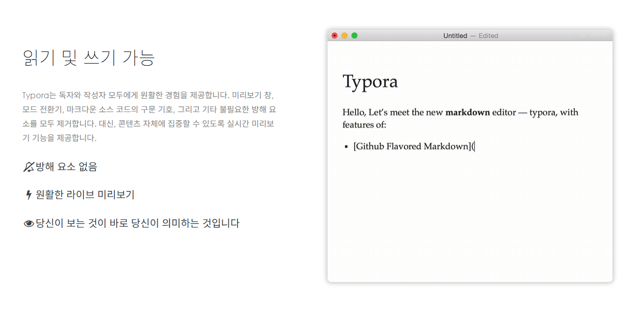Click the description paragraph starting with Typora는 독자와
Screen dimensions: 644x312
pos(150,117)
